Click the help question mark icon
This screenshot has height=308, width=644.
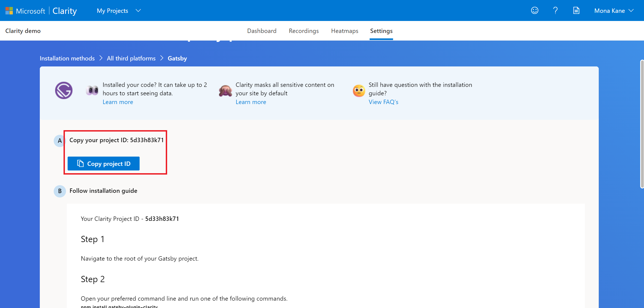(x=555, y=10)
